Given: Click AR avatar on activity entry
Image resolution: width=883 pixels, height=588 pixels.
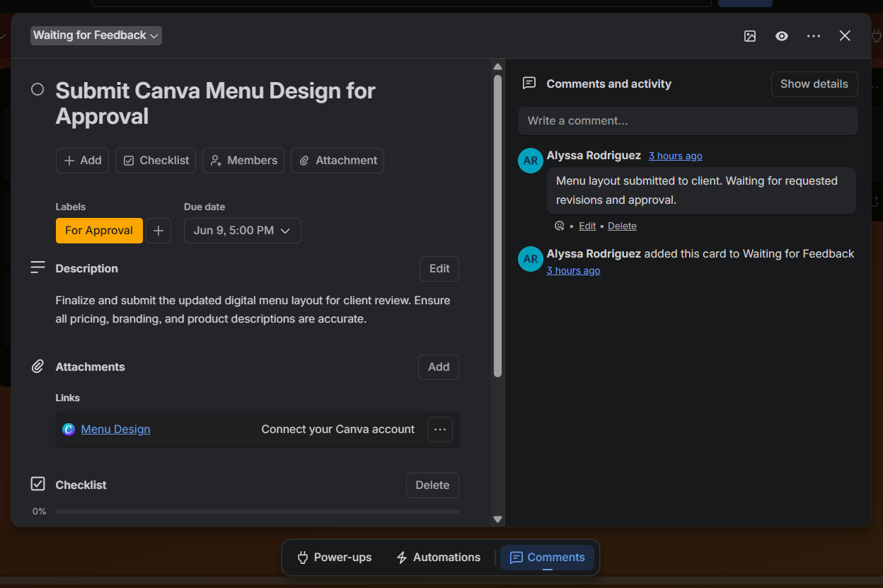Looking at the screenshot, I should pos(531,259).
